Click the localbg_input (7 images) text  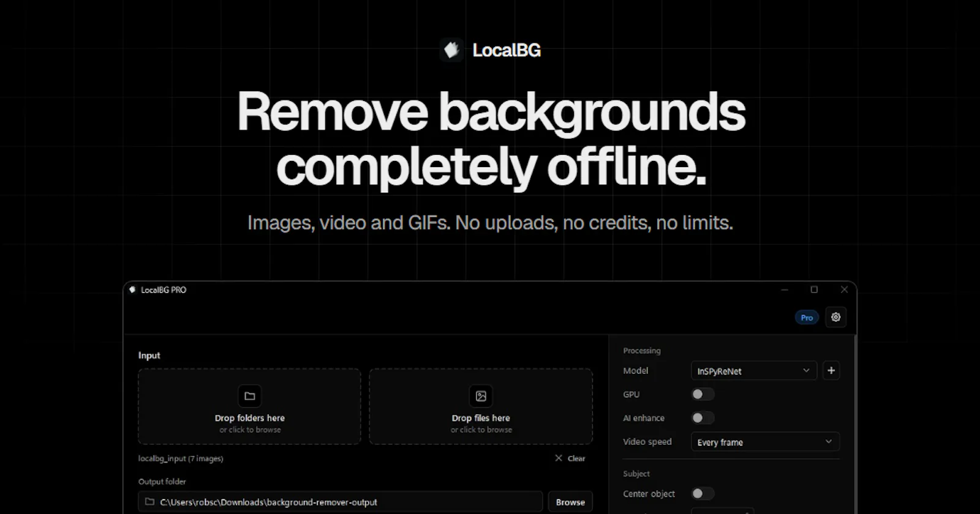tap(181, 458)
